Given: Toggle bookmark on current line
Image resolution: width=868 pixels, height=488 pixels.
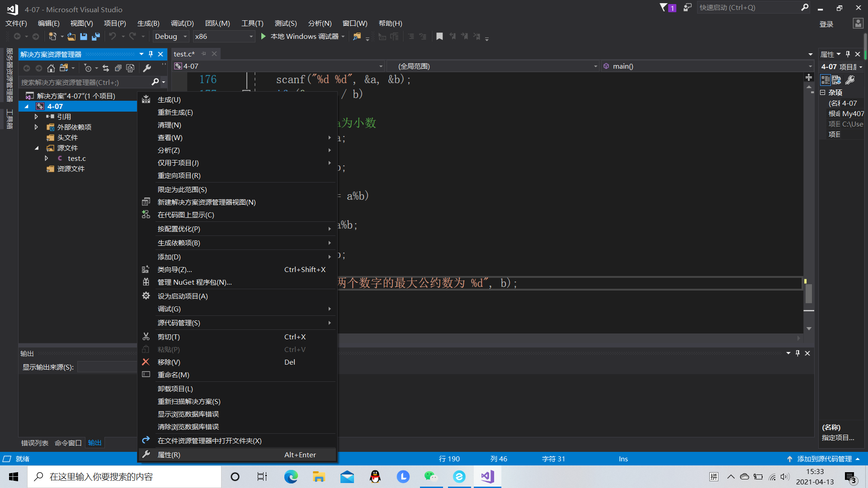Looking at the screenshot, I should [x=439, y=36].
